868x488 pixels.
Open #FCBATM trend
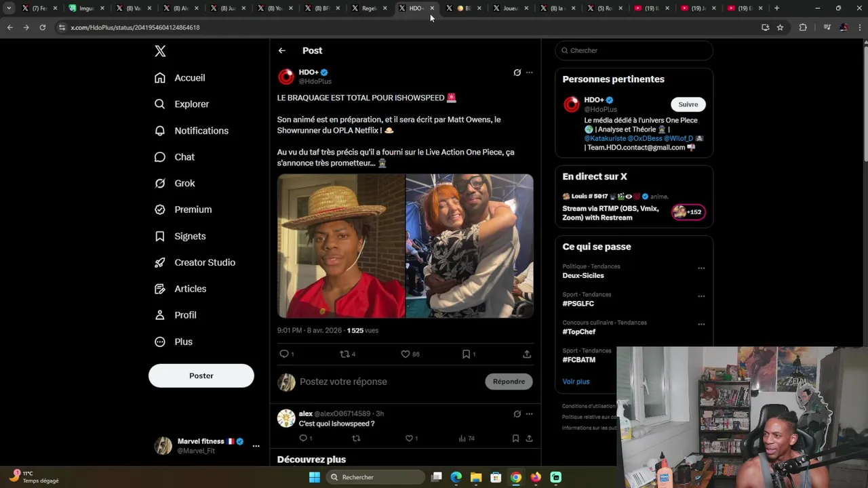tap(579, 360)
